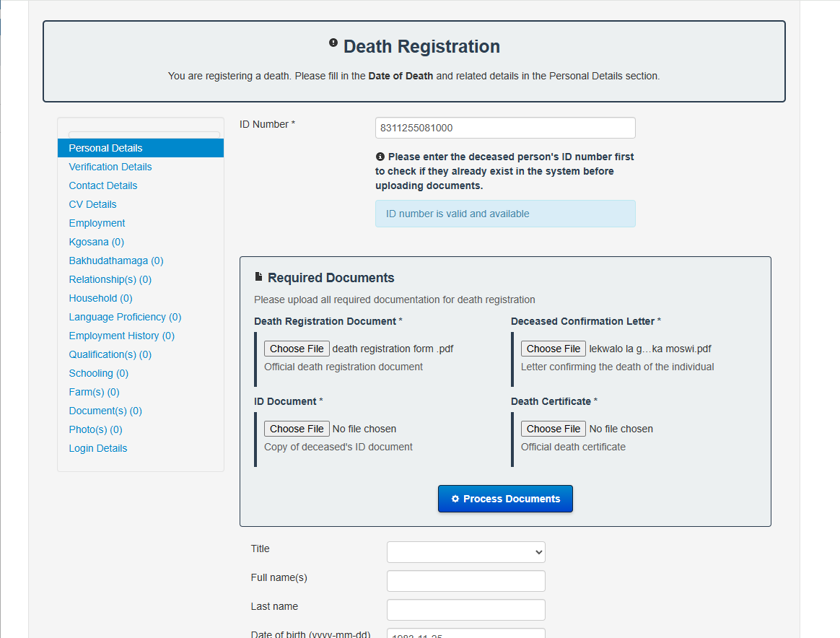Open the Login Details link
The image size is (840, 638).
98,448
